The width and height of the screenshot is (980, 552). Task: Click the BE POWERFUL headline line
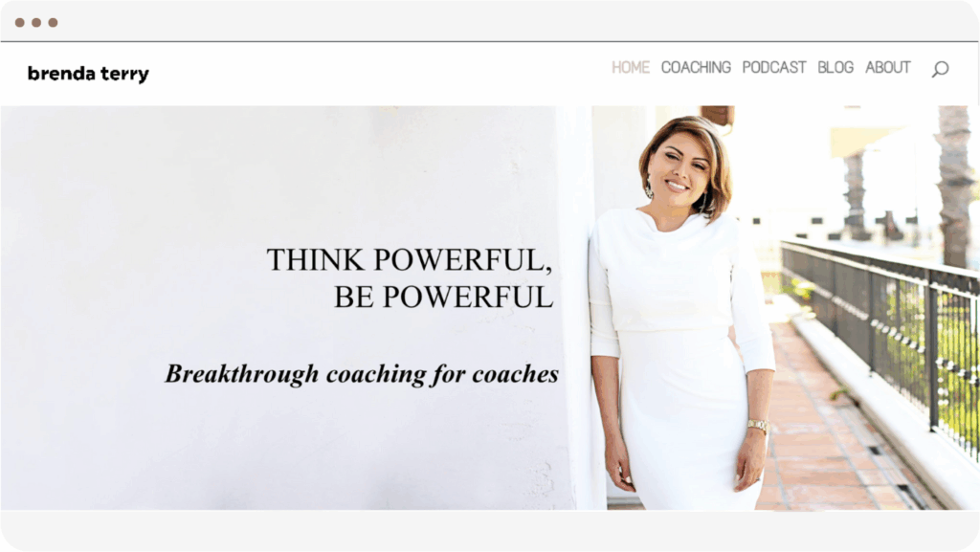pyautogui.click(x=443, y=297)
